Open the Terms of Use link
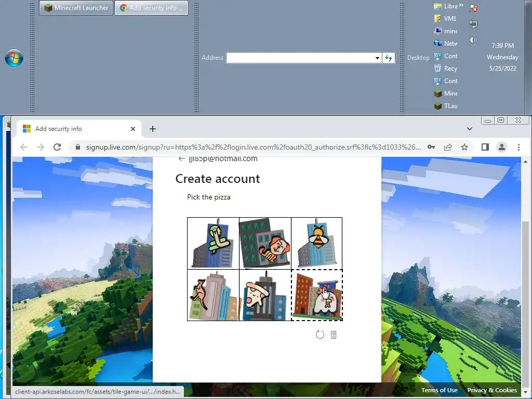The width and height of the screenshot is (532, 399). [x=439, y=390]
